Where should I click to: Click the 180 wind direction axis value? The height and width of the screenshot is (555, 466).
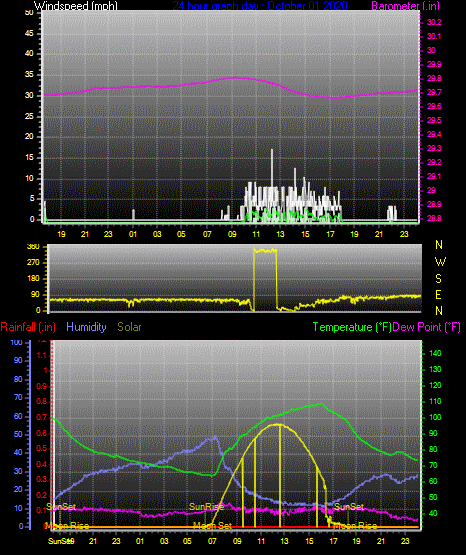click(x=33, y=279)
